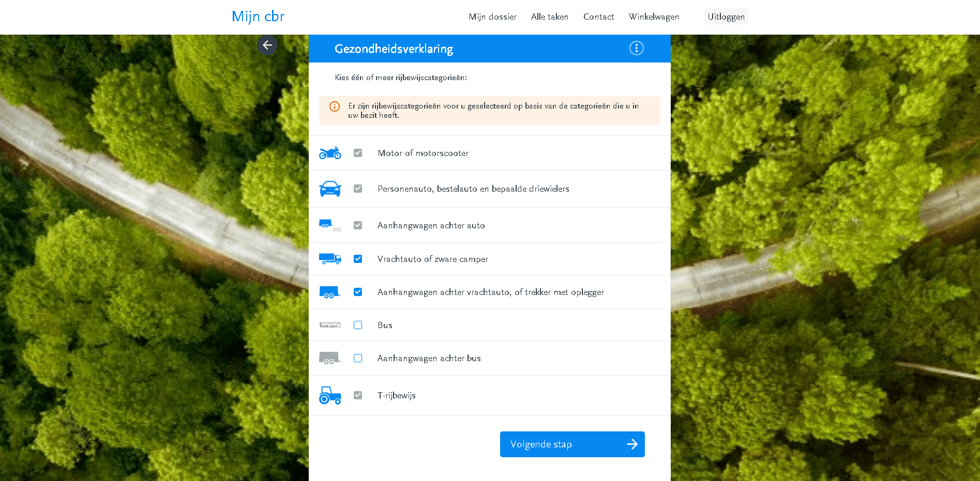The width and height of the screenshot is (980, 481).
Task: Open Mijn dossier menu item
Action: tap(492, 17)
